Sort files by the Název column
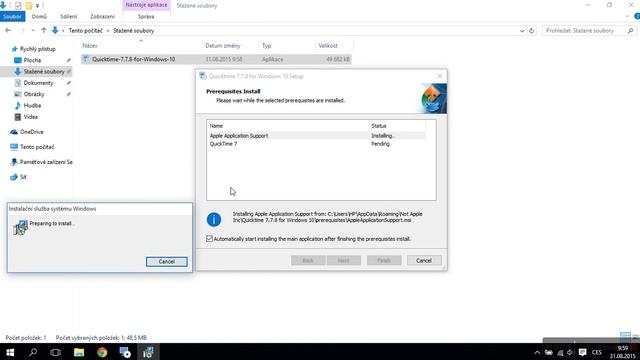640x360 pixels. coord(90,46)
